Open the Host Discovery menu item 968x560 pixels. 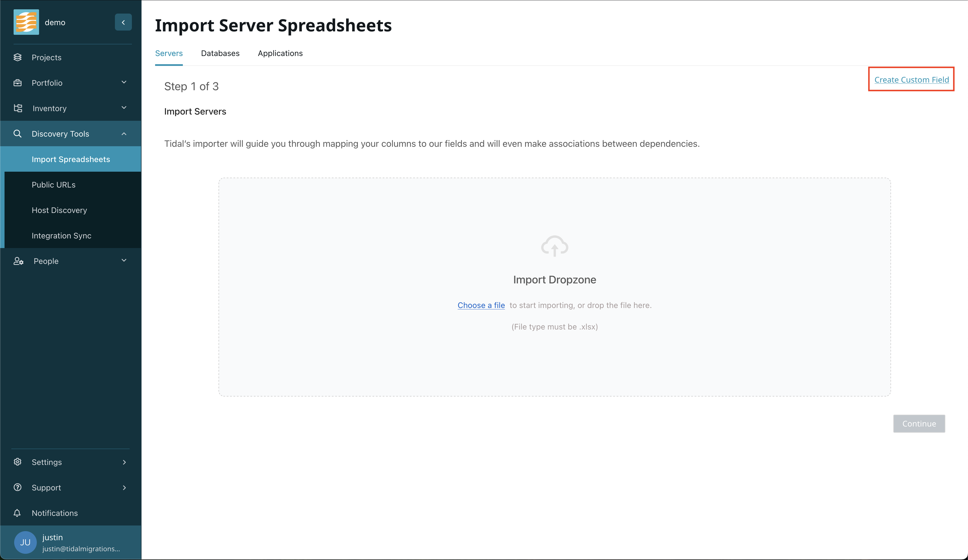click(x=59, y=210)
